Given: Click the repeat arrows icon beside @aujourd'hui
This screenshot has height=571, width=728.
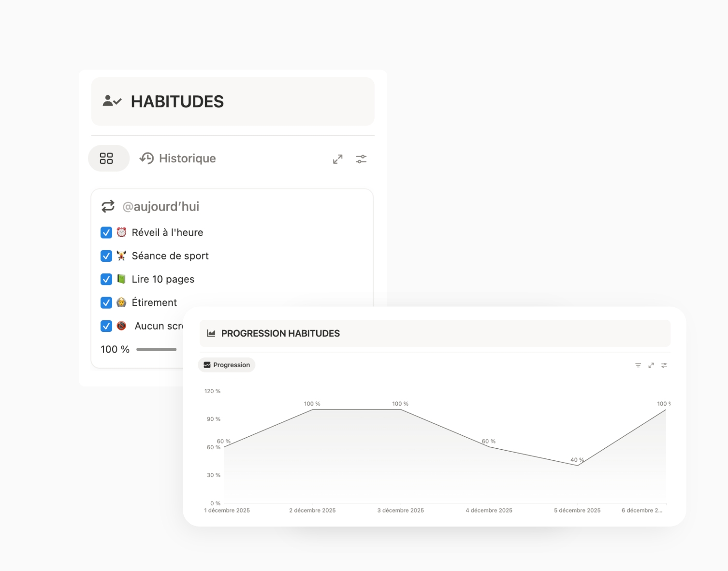Looking at the screenshot, I should [108, 206].
